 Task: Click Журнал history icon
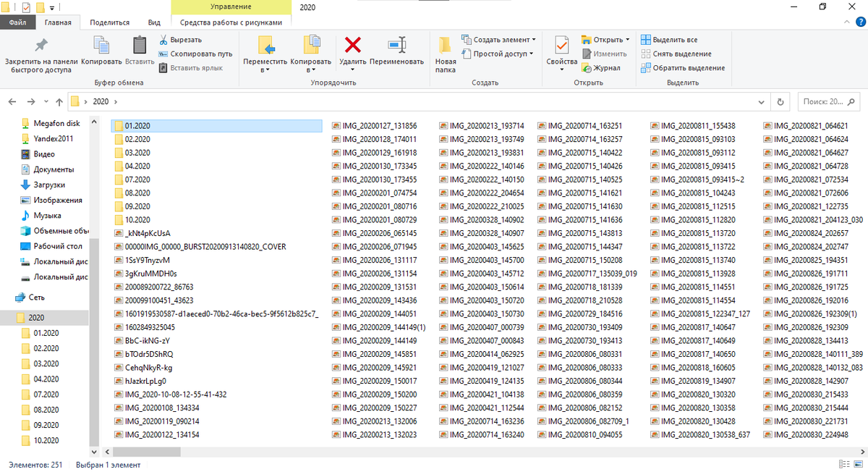pos(587,68)
